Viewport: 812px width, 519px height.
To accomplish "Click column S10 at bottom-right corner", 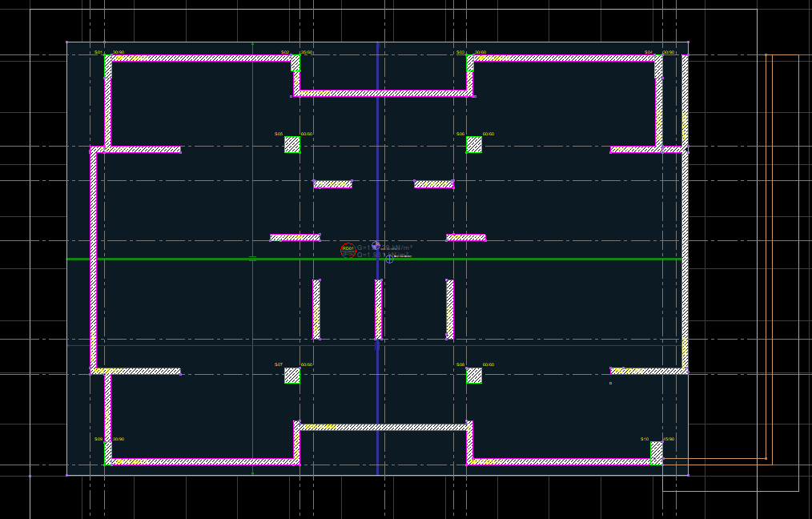I will [x=657, y=453].
